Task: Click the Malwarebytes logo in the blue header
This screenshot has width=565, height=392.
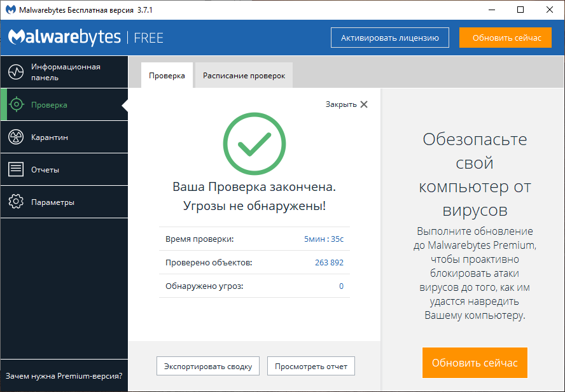Action: point(64,38)
